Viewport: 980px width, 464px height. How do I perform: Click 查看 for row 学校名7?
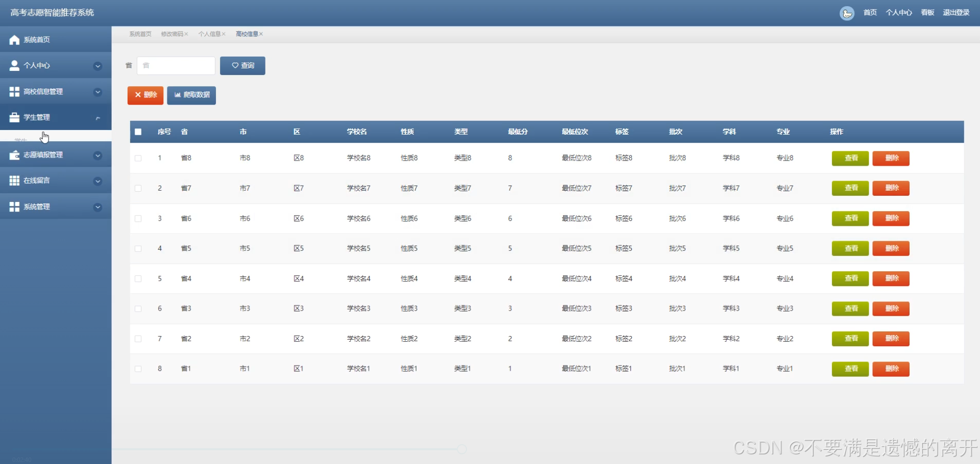[850, 188]
